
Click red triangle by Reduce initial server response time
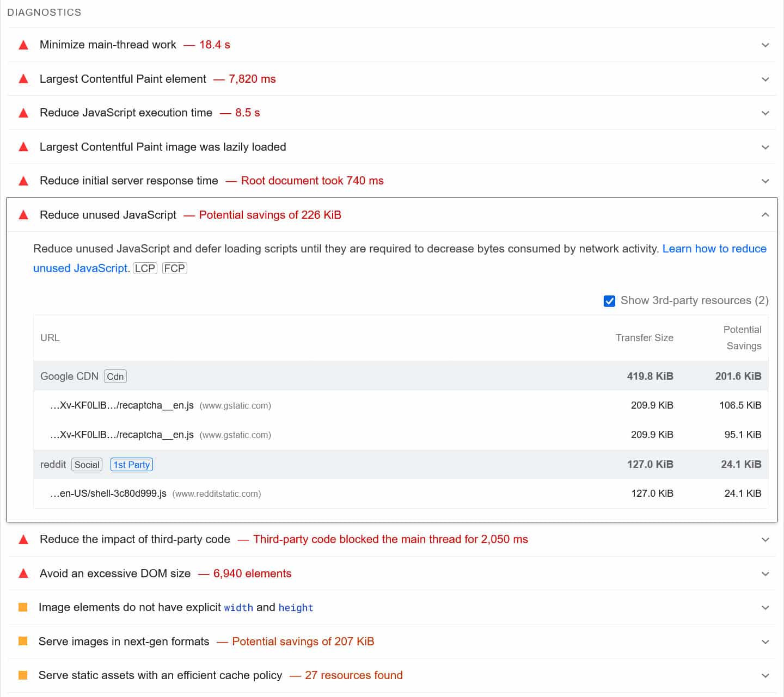coord(23,181)
